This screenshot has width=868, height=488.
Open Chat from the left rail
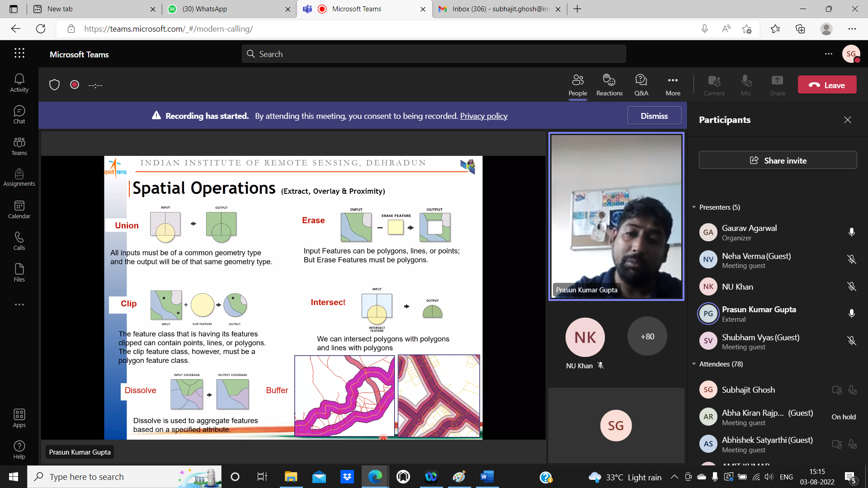[x=19, y=115]
